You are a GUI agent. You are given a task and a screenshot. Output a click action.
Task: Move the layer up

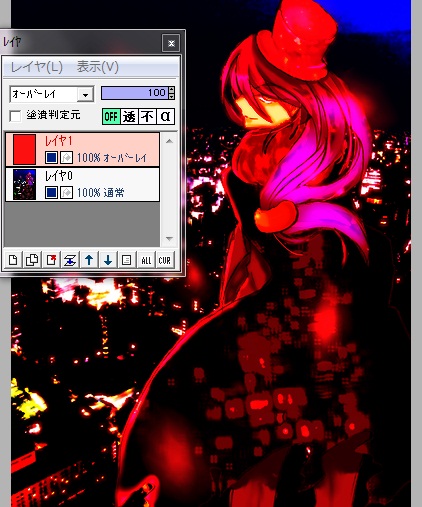click(89, 260)
